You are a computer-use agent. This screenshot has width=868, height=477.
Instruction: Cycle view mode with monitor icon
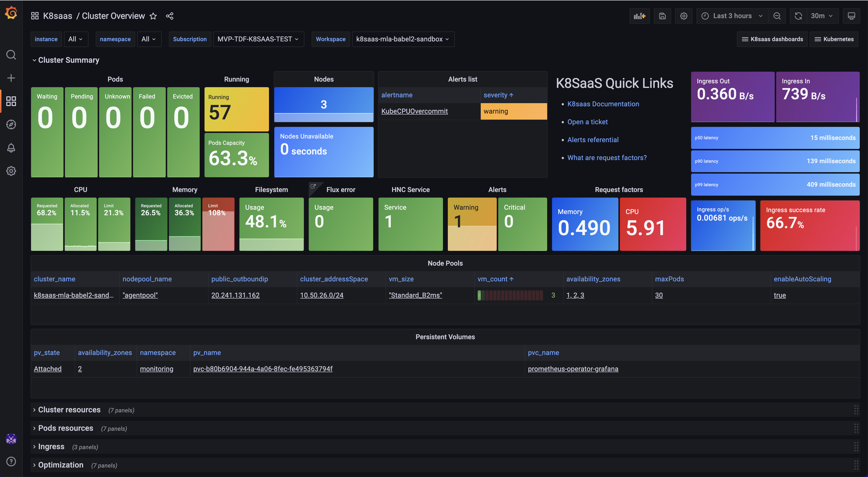point(852,16)
